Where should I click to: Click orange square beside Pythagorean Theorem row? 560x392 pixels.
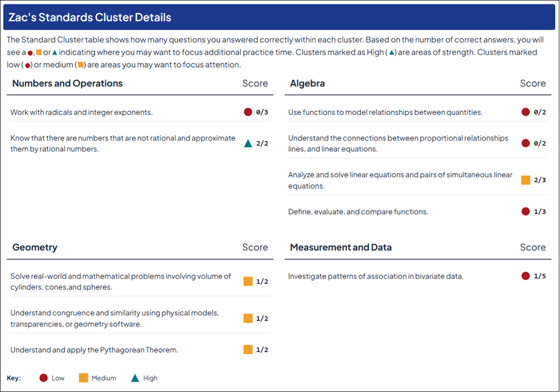(248, 350)
